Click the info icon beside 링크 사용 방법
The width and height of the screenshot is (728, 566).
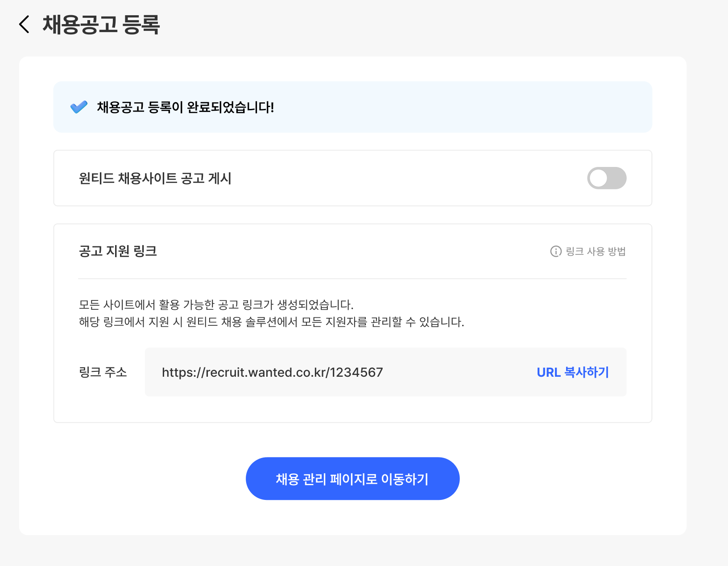556,251
